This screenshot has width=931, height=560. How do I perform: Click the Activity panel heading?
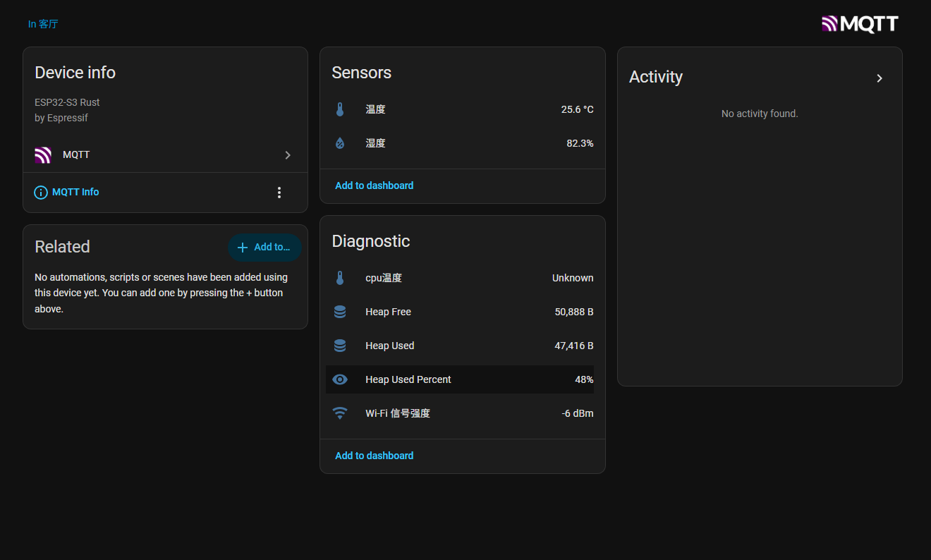coord(656,77)
